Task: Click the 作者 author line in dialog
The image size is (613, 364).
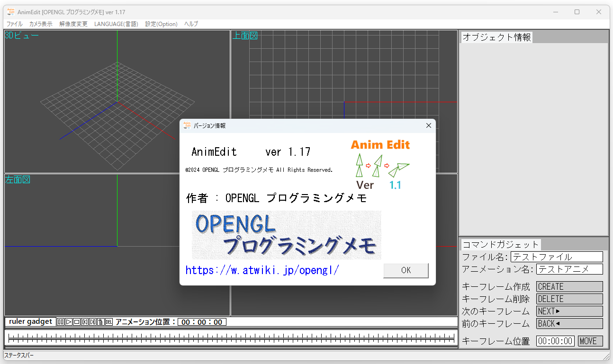Action: coord(277,198)
